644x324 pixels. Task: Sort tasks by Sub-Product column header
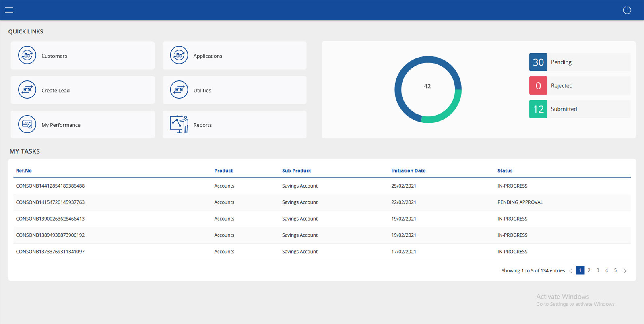[x=296, y=171]
